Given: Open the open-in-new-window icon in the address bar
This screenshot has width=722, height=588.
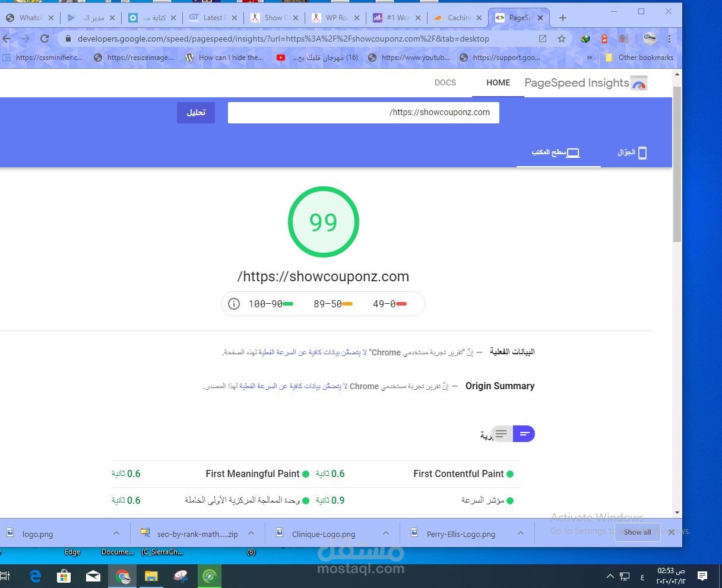Looking at the screenshot, I should pos(543,39).
